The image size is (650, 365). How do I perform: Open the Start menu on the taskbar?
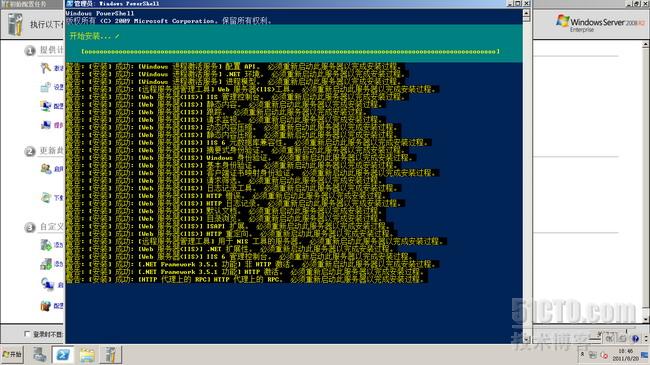click(x=12, y=355)
